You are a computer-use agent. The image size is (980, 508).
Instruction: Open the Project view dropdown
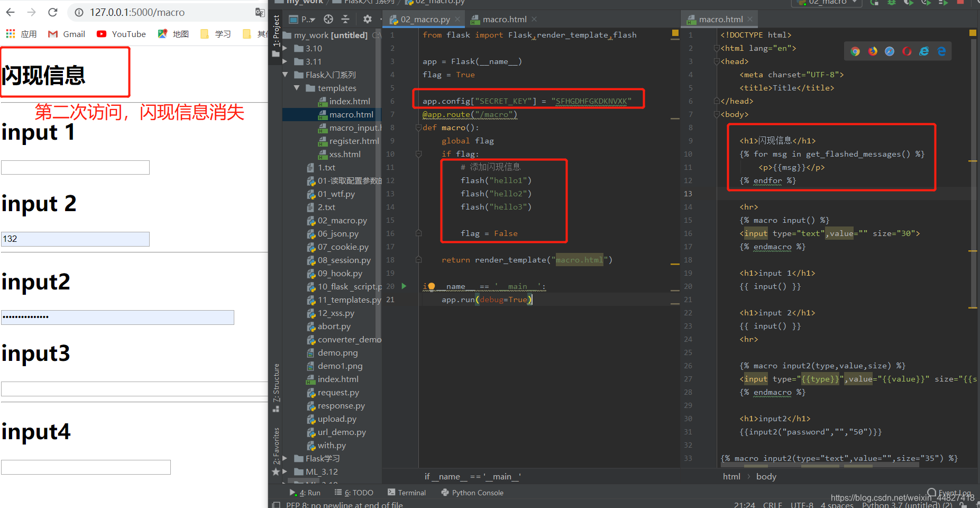(303, 20)
